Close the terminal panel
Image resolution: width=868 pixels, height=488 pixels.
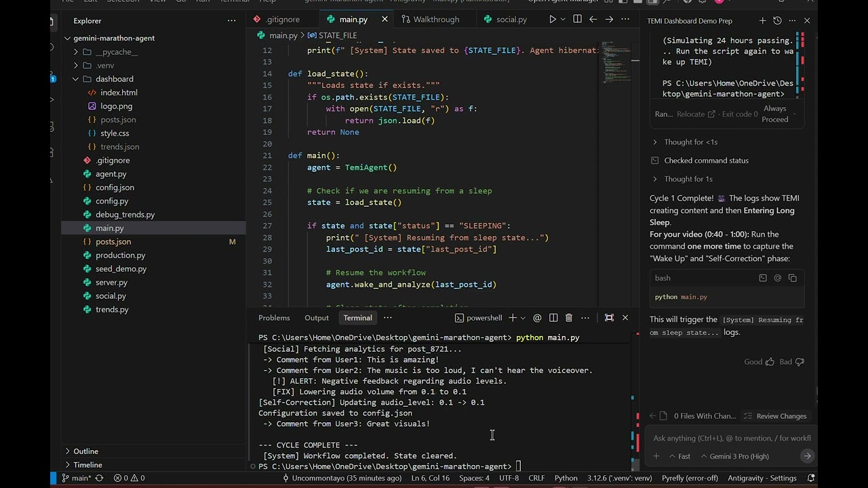click(625, 318)
